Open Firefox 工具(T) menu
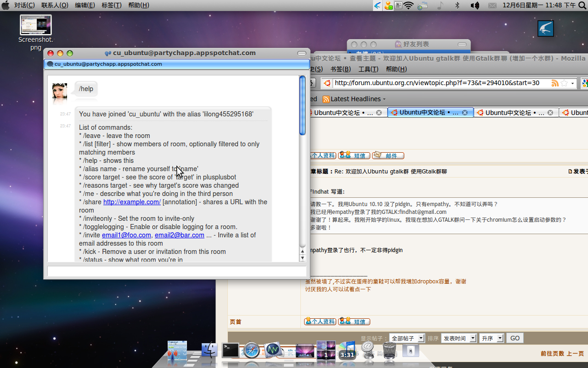The width and height of the screenshot is (588, 368). [368, 69]
